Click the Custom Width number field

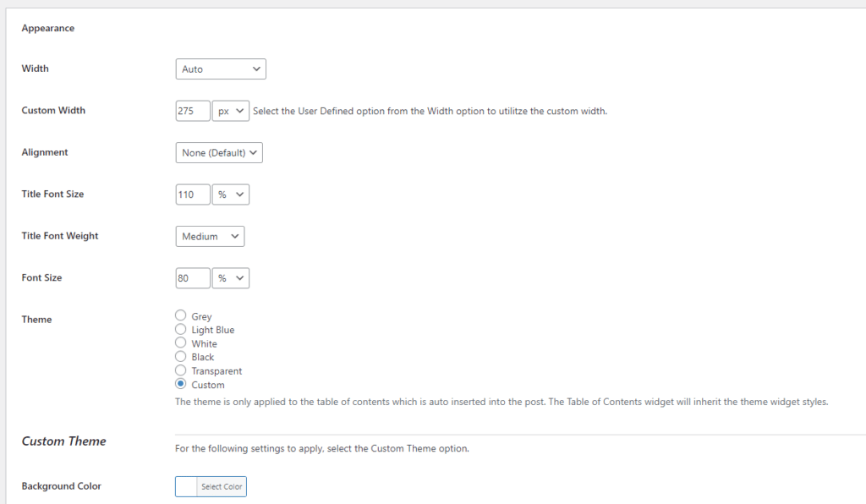193,111
